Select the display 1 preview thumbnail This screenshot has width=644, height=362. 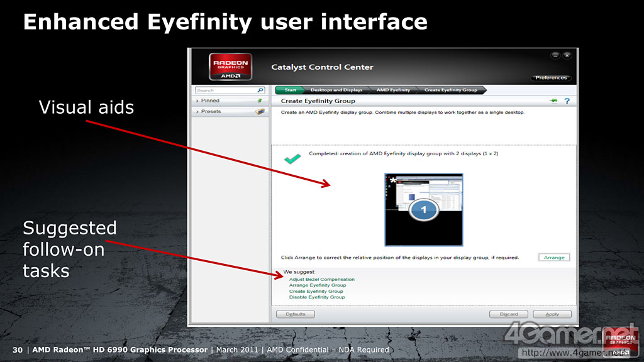tap(423, 210)
